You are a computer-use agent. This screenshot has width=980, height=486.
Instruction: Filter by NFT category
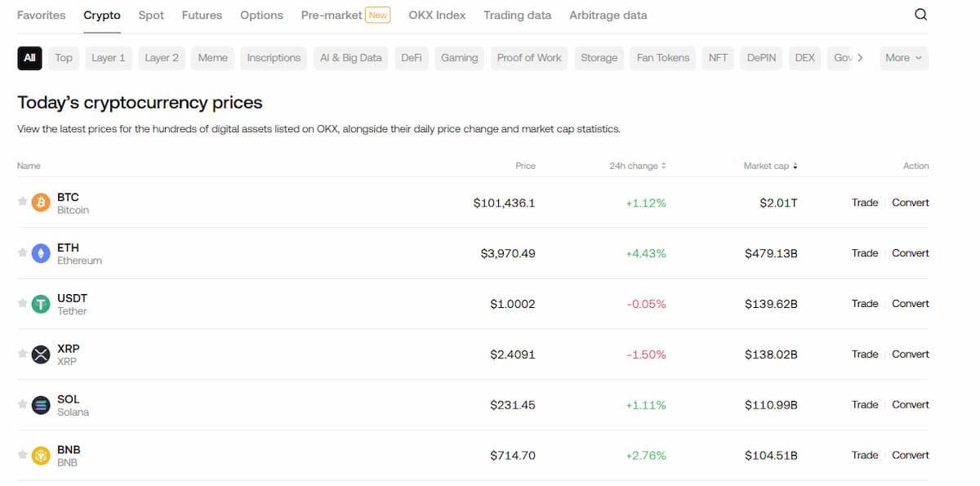point(718,58)
